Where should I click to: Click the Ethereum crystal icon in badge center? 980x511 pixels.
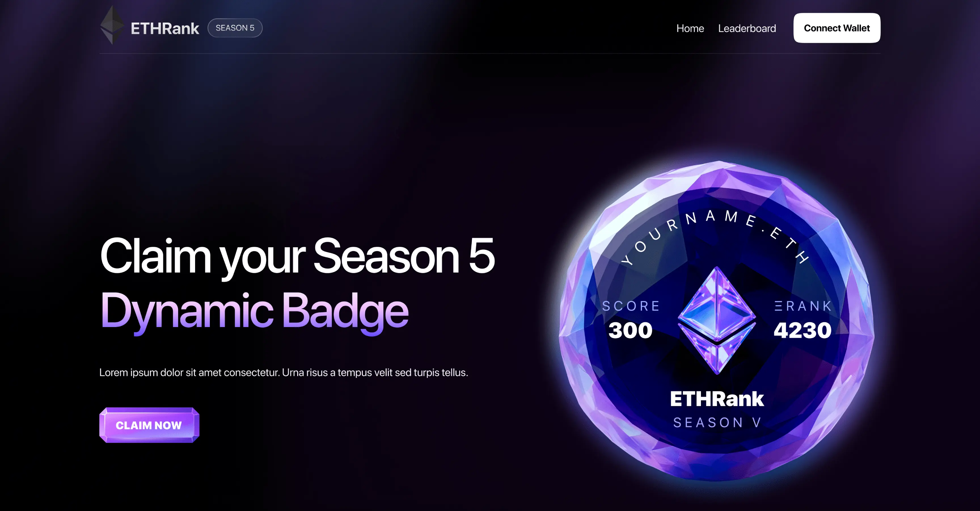(x=717, y=321)
